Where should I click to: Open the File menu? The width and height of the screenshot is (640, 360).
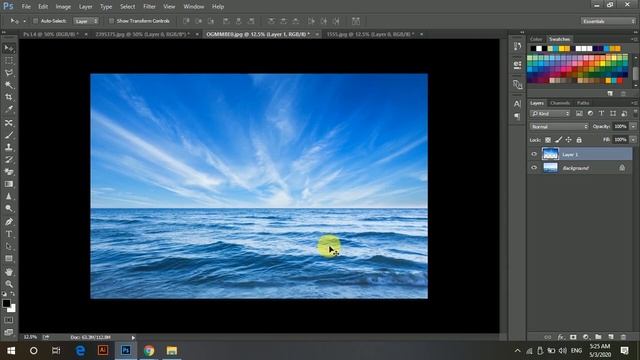click(x=26, y=7)
